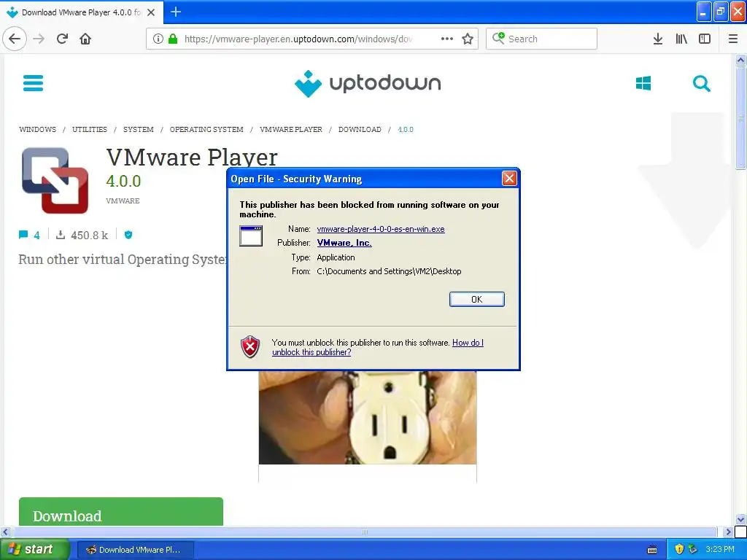The width and height of the screenshot is (747, 560).
Task: Bookmark this page with the star icon
Action: [x=468, y=39]
